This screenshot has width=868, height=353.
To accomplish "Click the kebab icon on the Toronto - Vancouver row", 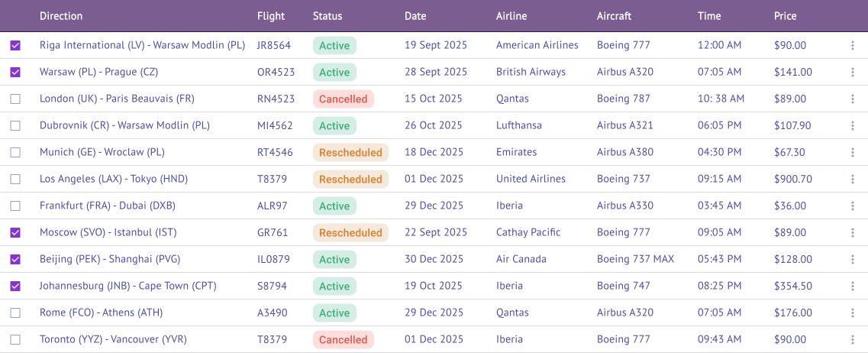I will [853, 340].
